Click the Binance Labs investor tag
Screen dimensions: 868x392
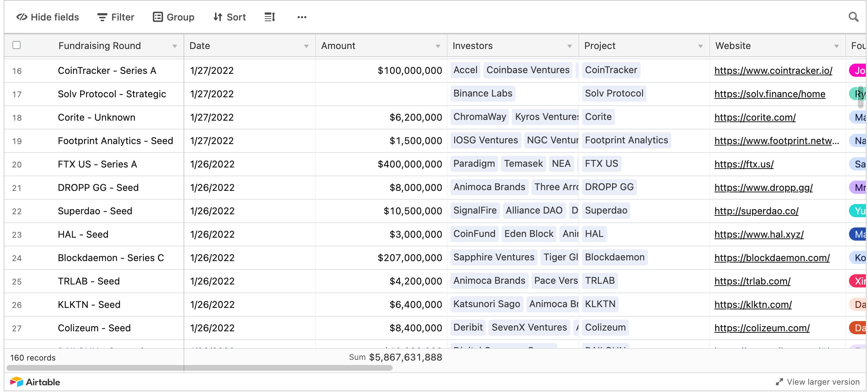483,93
